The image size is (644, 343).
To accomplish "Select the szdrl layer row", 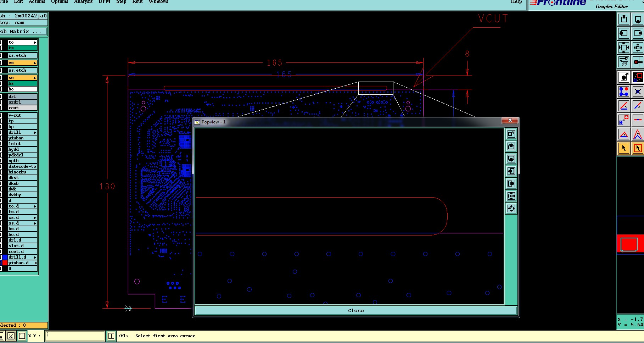I will pos(23,102).
